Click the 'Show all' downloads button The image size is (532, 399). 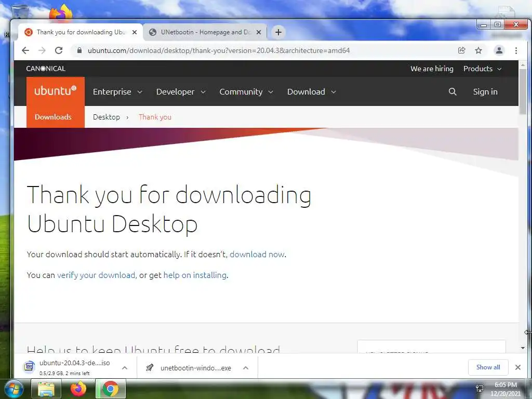point(488,367)
